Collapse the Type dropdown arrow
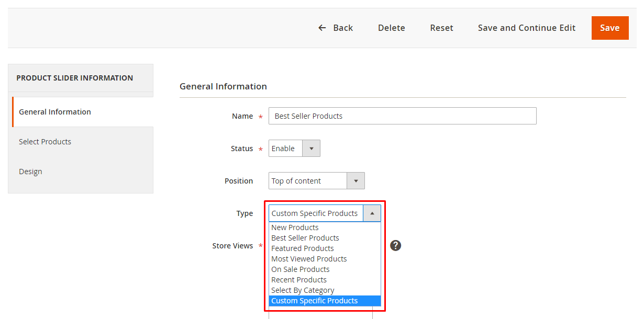 coord(372,213)
